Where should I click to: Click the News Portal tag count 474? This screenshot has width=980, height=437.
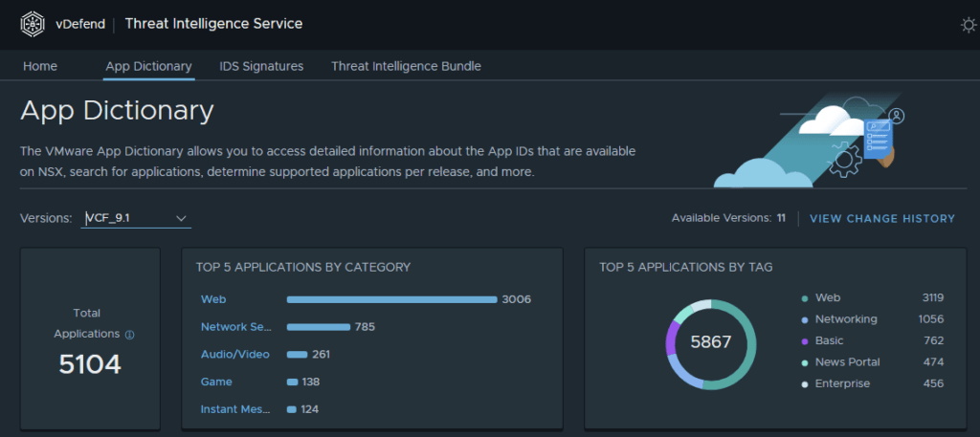click(x=934, y=362)
